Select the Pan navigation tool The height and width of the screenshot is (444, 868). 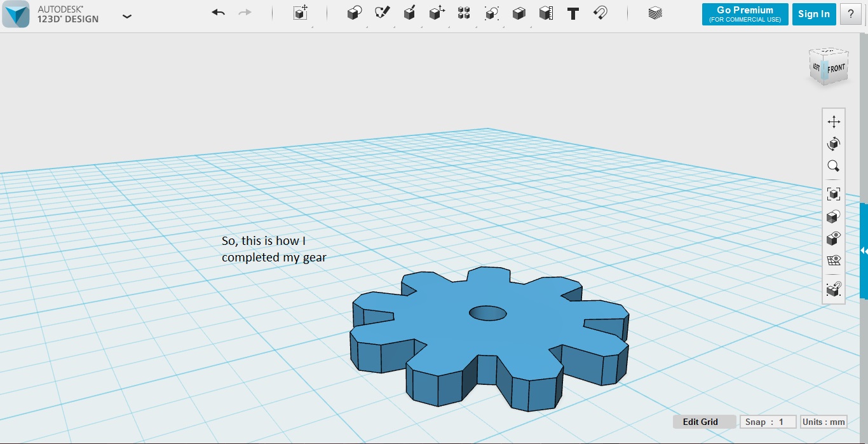pyautogui.click(x=834, y=121)
